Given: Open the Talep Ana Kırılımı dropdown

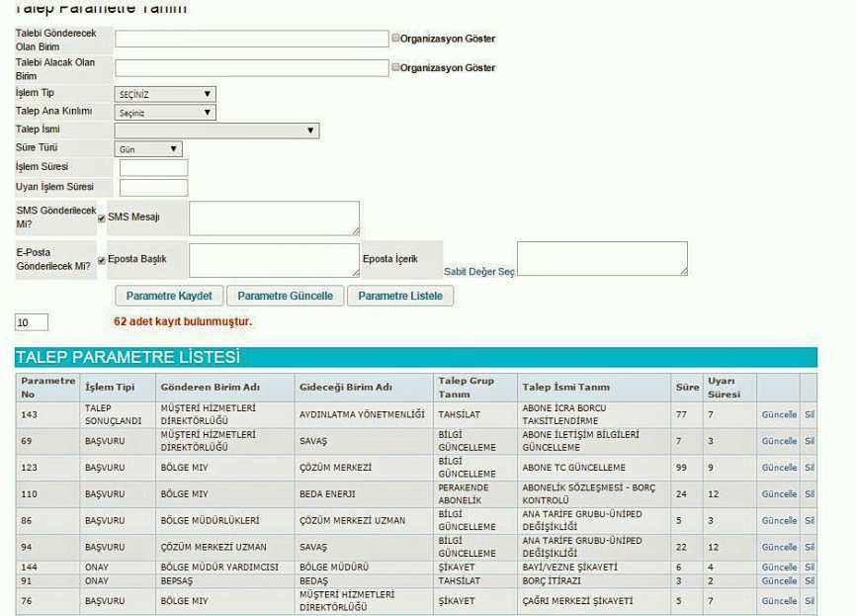Looking at the screenshot, I should point(165,113).
